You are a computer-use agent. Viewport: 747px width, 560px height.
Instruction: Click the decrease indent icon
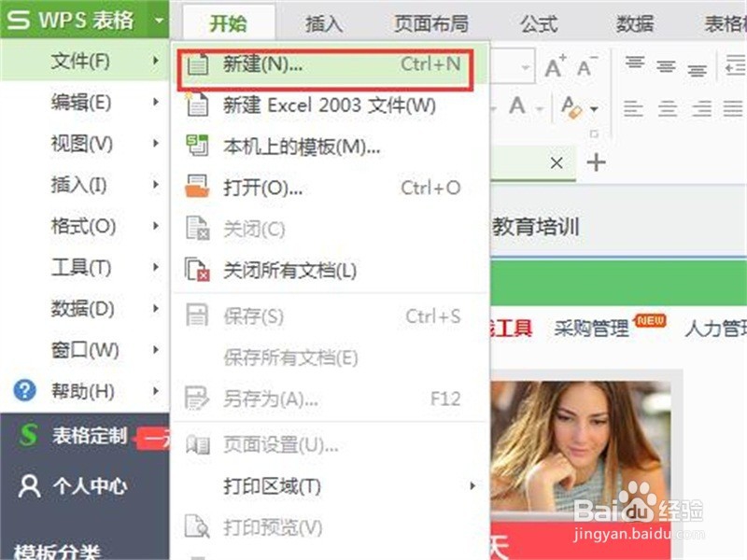coord(735,65)
